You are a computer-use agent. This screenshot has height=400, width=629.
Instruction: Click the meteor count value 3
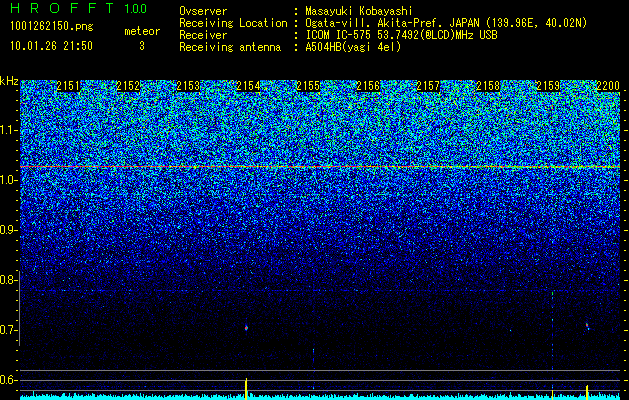point(142,46)
